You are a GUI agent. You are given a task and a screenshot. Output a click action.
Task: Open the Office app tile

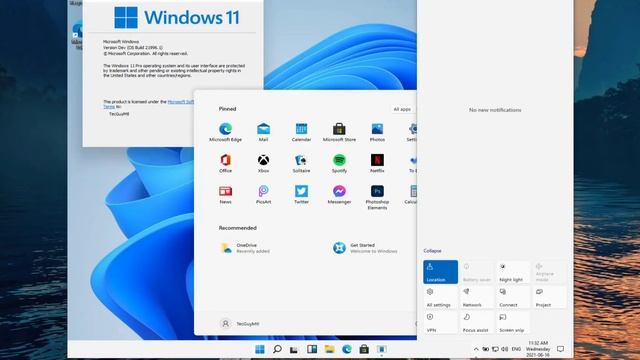pyautogui.click(x=225, y=163)
